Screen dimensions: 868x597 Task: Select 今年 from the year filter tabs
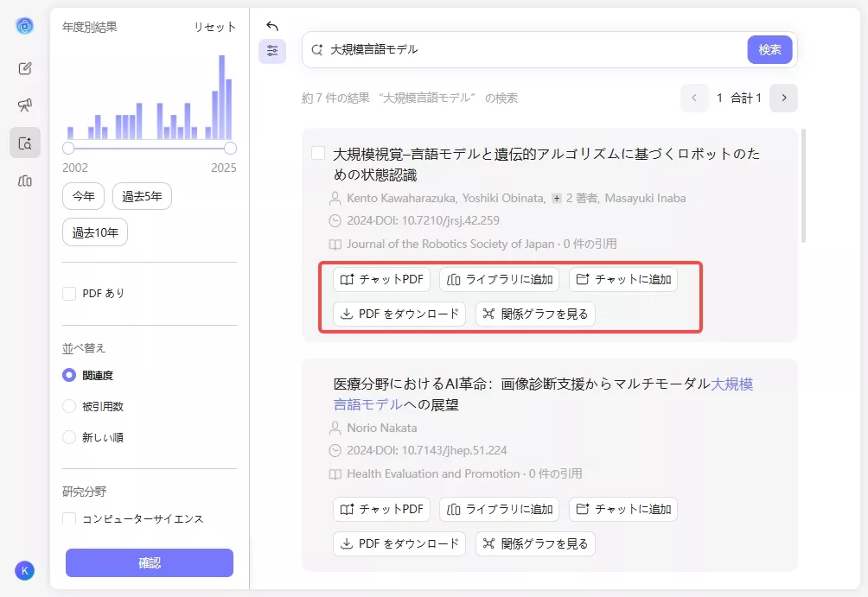click(83, 196)
